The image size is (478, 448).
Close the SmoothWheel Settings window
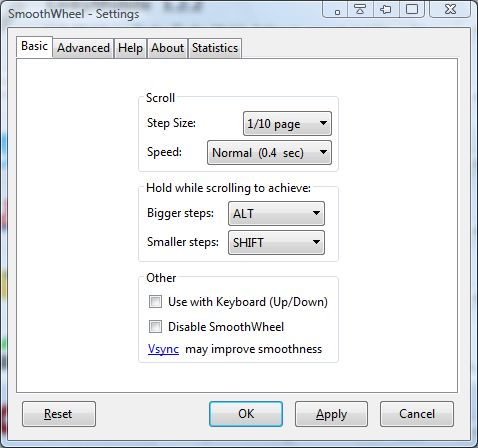450,9
